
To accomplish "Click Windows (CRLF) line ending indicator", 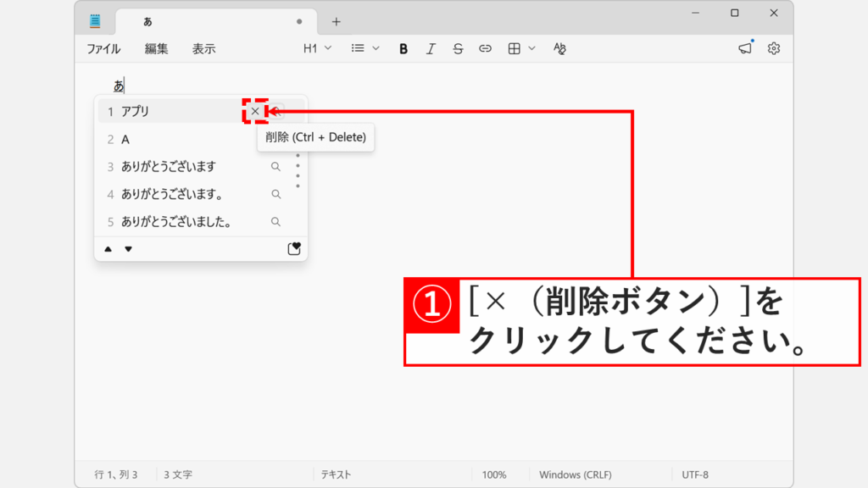I will (x=576, y=474).
